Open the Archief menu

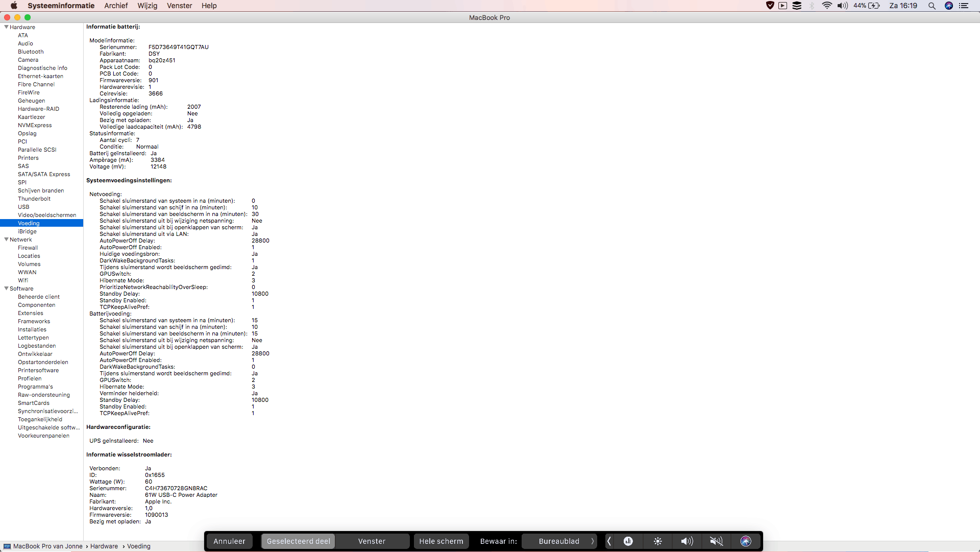[x=116, y=6]
